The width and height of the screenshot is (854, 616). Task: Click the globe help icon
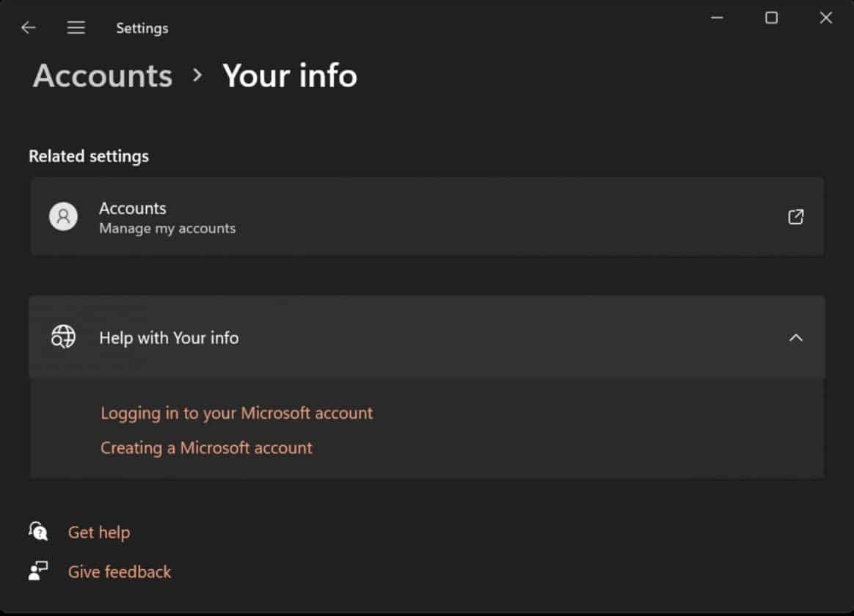[63, 337]
